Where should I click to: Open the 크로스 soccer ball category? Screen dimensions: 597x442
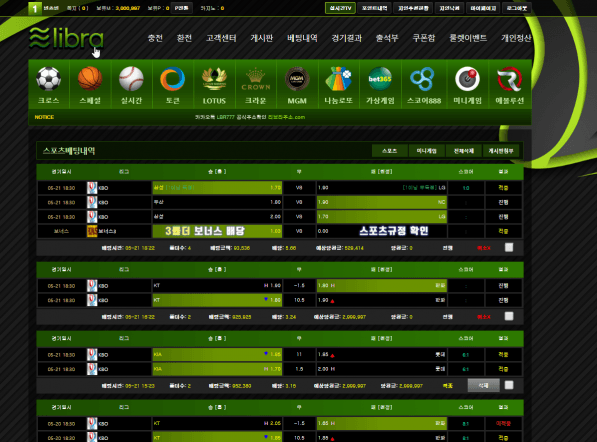pyautogui.click(x=48, y=85)
